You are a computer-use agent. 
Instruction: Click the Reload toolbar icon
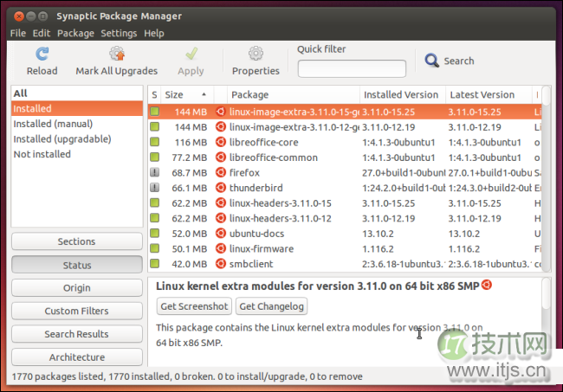(42, 55)
